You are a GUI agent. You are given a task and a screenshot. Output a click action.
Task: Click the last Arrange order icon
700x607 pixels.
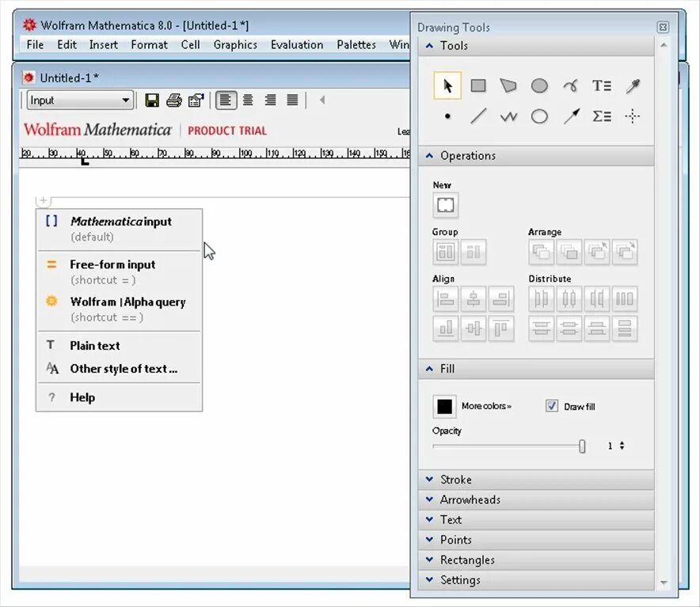point(625,252)
